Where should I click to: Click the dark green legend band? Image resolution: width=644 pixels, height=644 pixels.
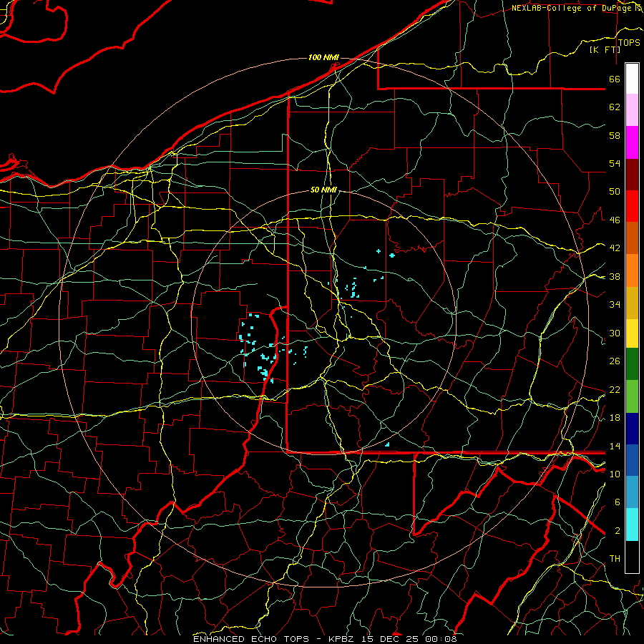[x=632, y=364]
